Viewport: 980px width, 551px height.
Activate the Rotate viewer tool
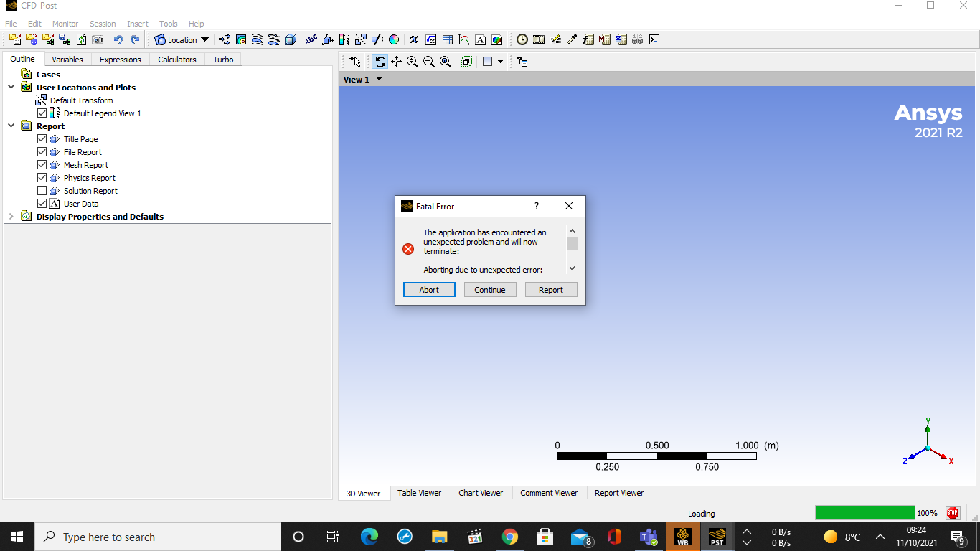380,62
